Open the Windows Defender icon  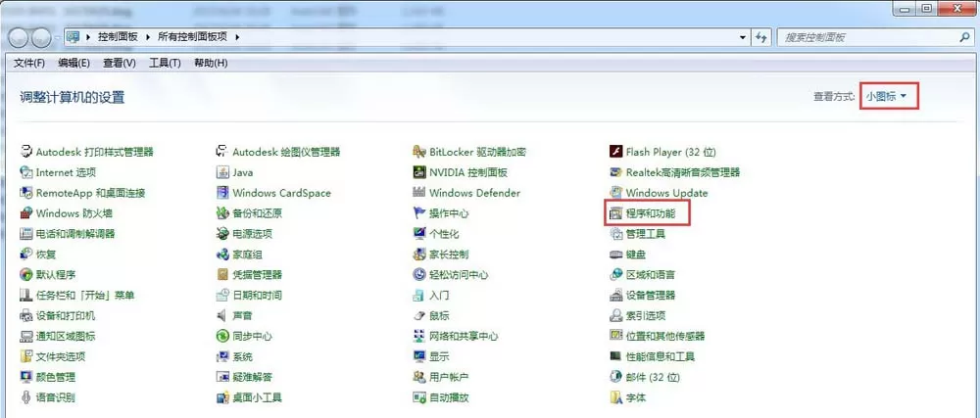tap(418, 193)
